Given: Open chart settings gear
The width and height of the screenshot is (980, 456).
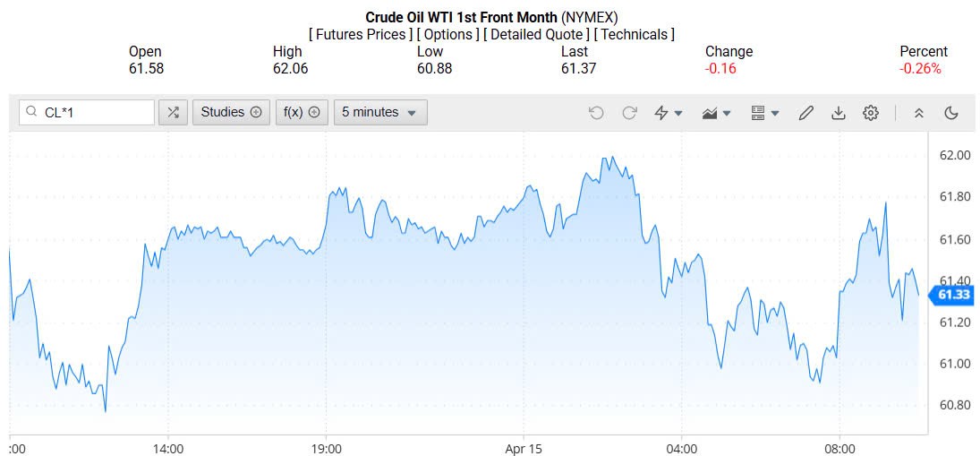Looking at the screenshot, I should click(871, 113).
